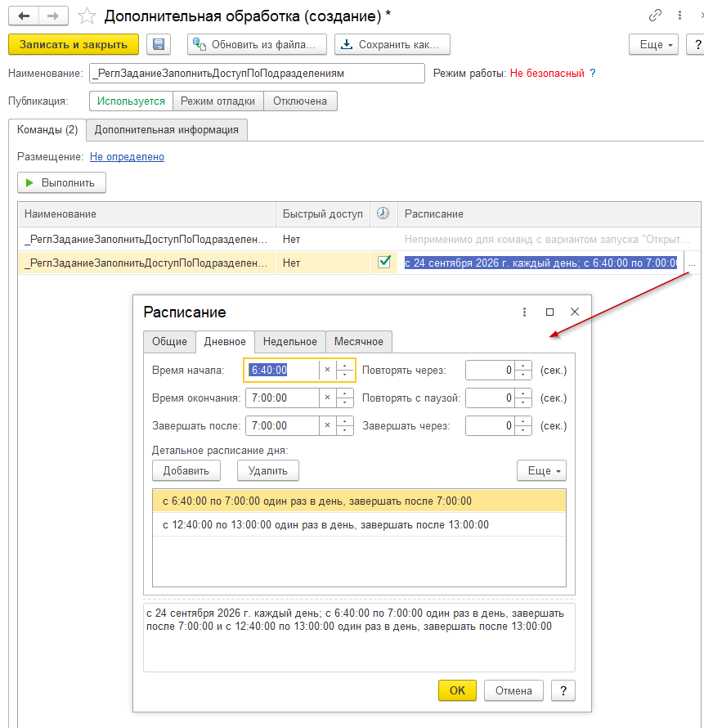Open the Еще dropdown in schedule dialog
Screen dimensions: 704x728
[x=541, y=471]
